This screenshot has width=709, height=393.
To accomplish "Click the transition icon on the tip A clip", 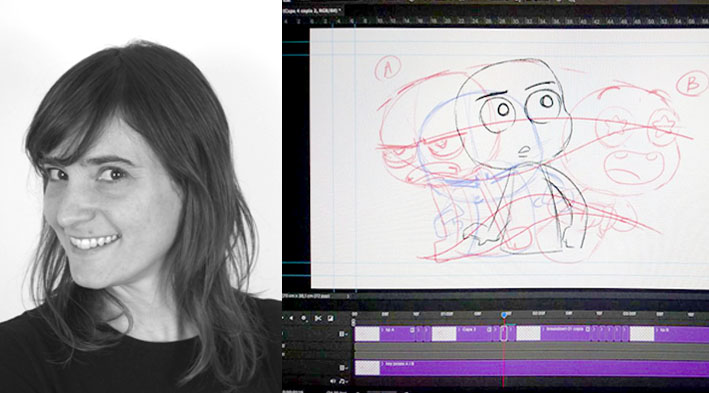I will click(x=412, y=330).
